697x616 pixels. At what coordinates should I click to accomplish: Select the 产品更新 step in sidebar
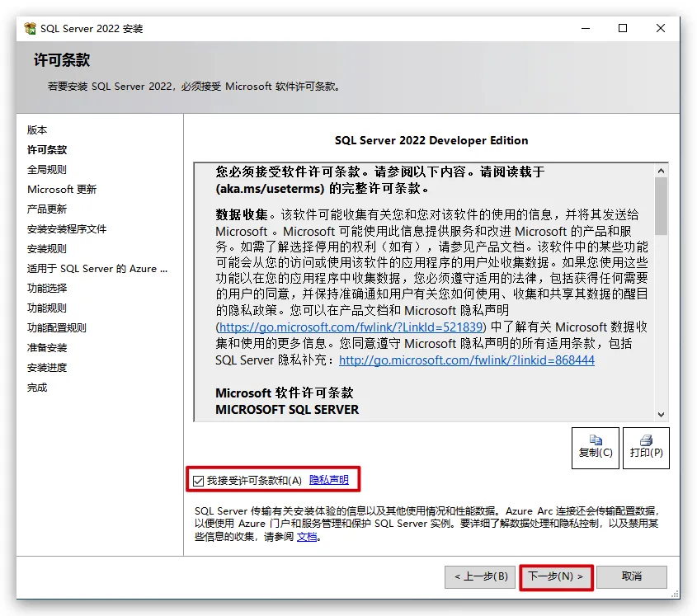pyautogui.click(x=47, y=209)
